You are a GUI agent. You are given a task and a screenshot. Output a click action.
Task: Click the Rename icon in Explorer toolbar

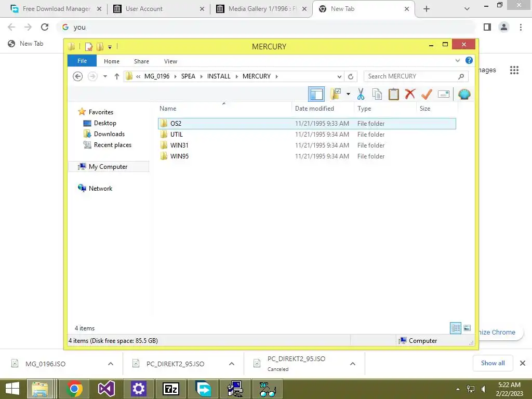point(444,94)
